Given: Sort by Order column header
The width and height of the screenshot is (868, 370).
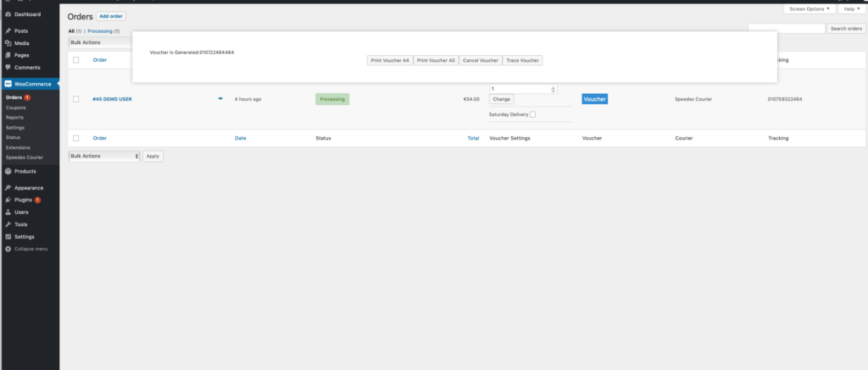Looking at the screenshot, I should pyautogui.click(x=100, y=60).
